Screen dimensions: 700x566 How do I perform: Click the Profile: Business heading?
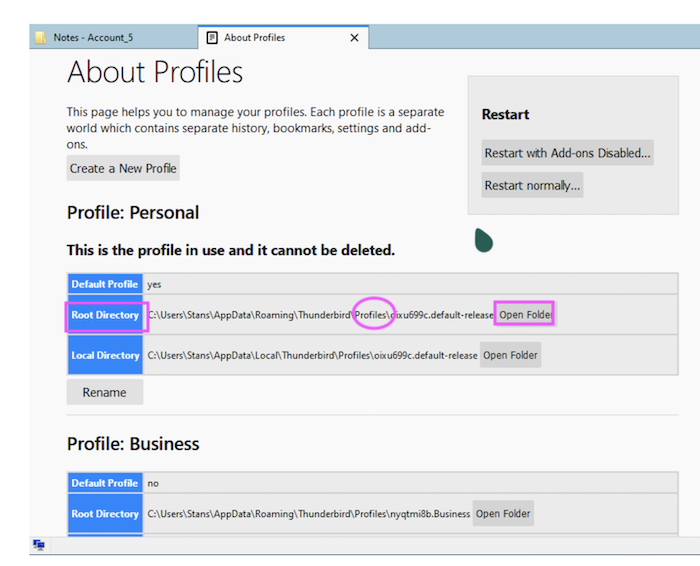(x=133, y=444)
